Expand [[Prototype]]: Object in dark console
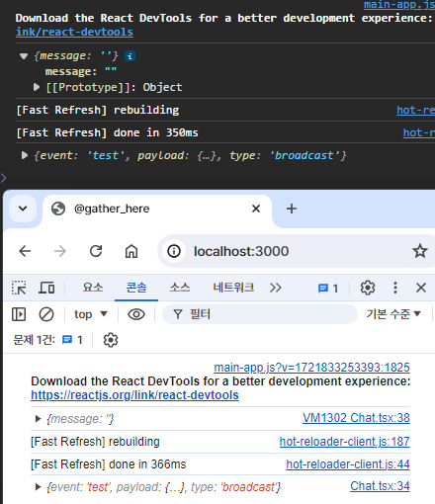The height and width of the screenshot is (504, 435). click(37, 87)
